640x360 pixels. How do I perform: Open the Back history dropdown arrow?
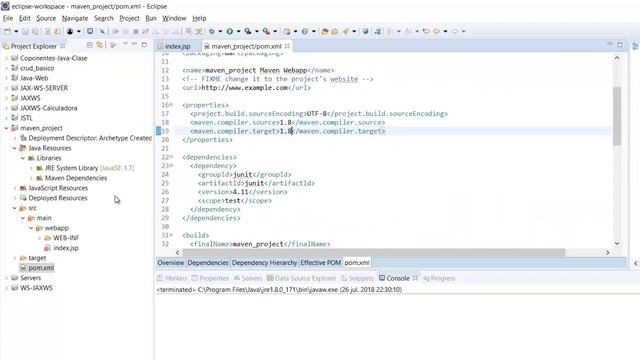(445, 31)
